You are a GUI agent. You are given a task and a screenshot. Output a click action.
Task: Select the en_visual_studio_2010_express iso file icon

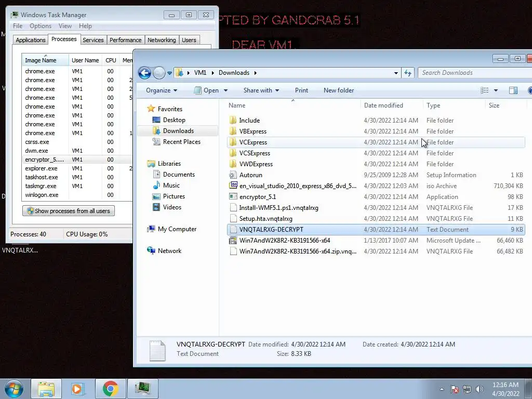(x=233, y=185)
